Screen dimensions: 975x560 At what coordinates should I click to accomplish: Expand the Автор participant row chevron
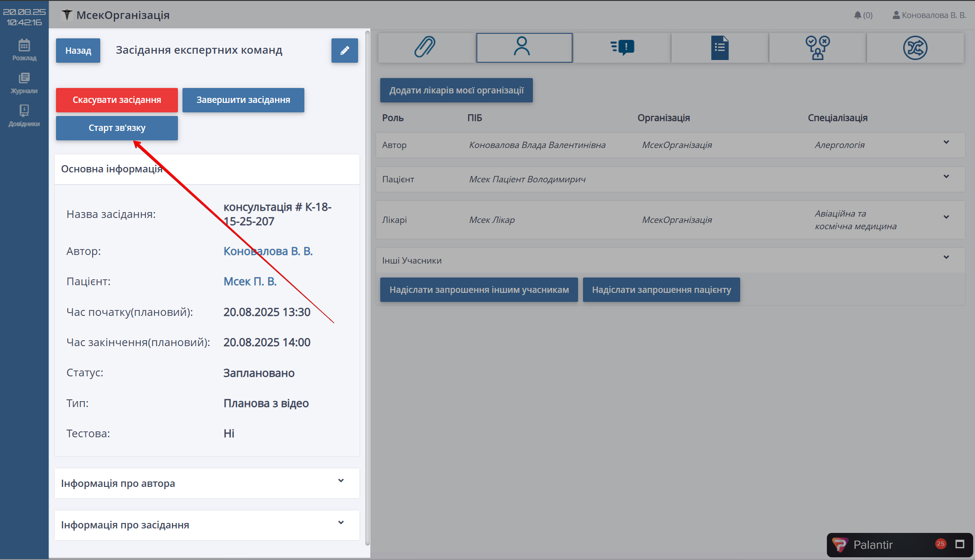pos(946,143)
